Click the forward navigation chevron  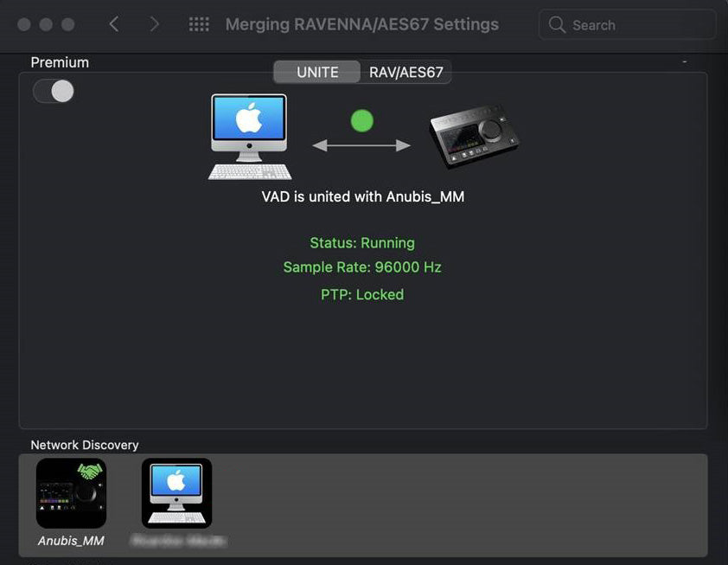point(154,24)
